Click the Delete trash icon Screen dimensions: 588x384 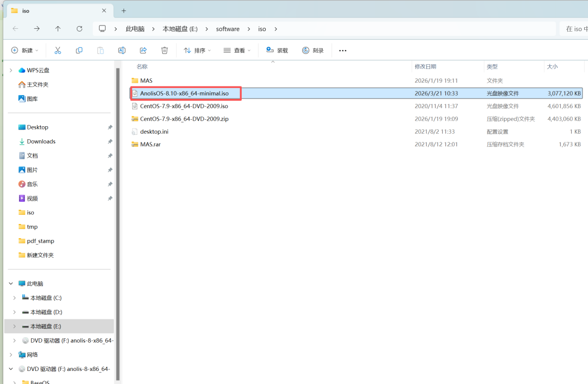pyautogui.click(x=164, y=50)
